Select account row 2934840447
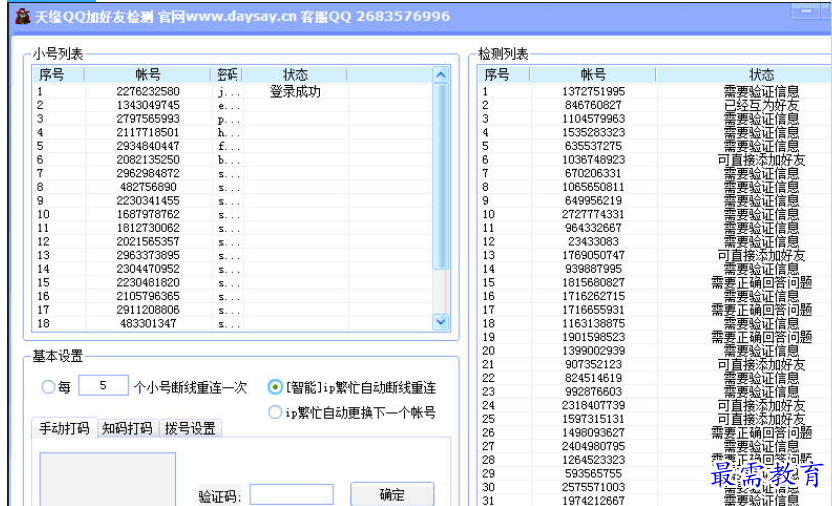Image resolution: width=832 pixels, height=506 pixels. point(148,146)
